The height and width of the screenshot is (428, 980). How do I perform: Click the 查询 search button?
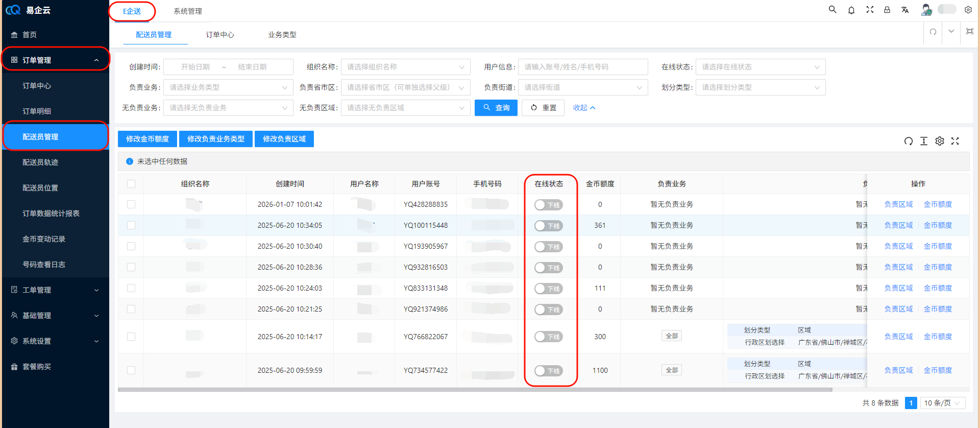pos(496,108)
